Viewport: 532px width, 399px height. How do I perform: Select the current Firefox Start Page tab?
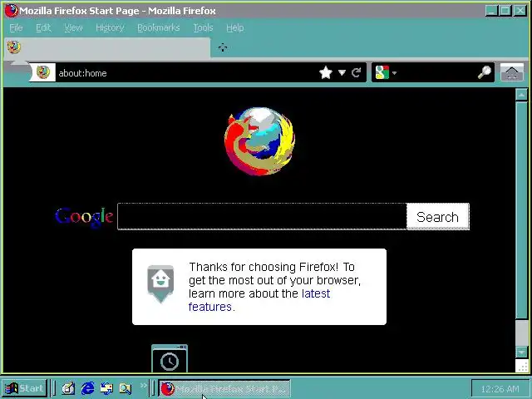[x=107, y=48]
